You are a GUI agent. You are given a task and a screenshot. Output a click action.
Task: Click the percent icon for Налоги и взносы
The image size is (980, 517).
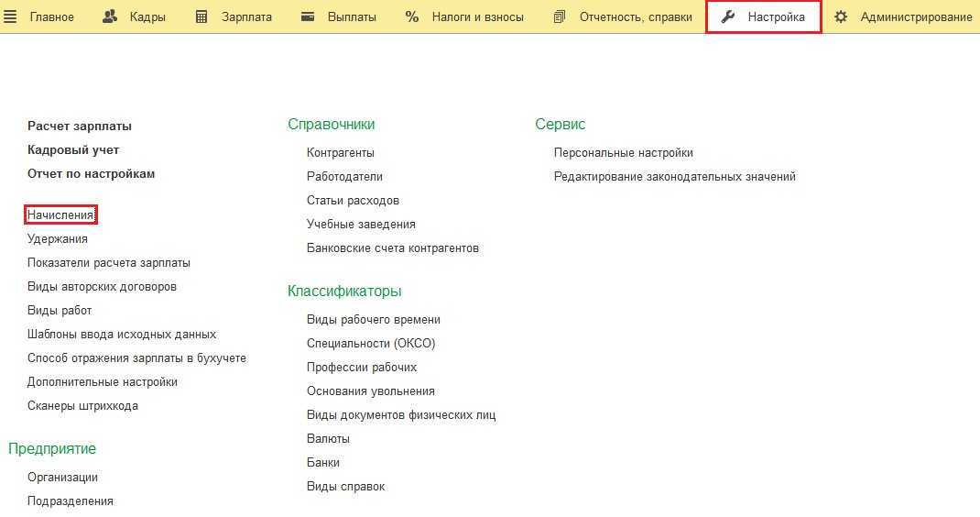coord(412,16)
